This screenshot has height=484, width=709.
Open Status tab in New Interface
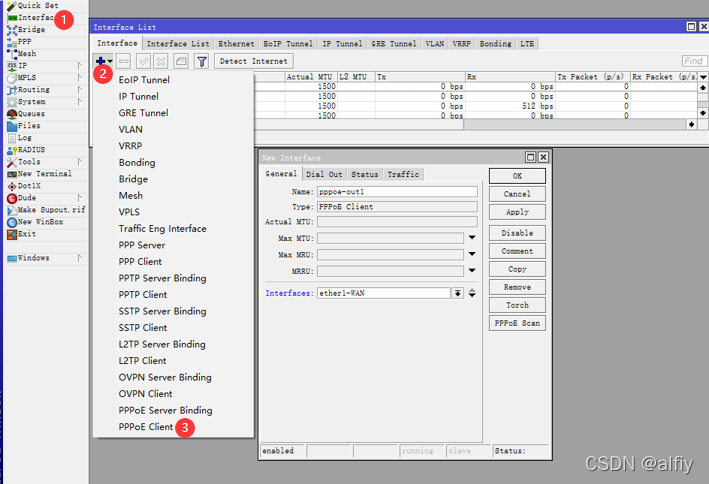pos(364,174)
